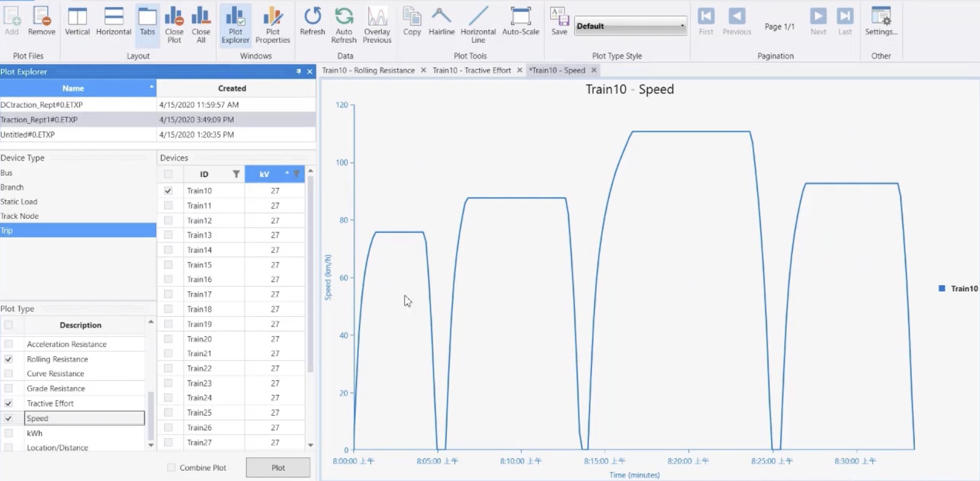Image resolution: width=980 pixels, height=481 pixels.
Task: Switch to Train10 - Rolling Resistance tab
Action: [369, 70]
